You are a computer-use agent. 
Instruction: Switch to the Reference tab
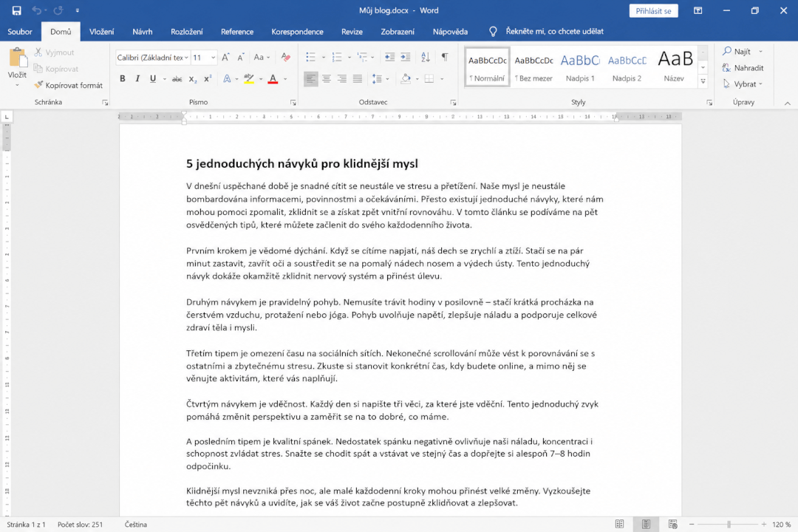point(237,32)
